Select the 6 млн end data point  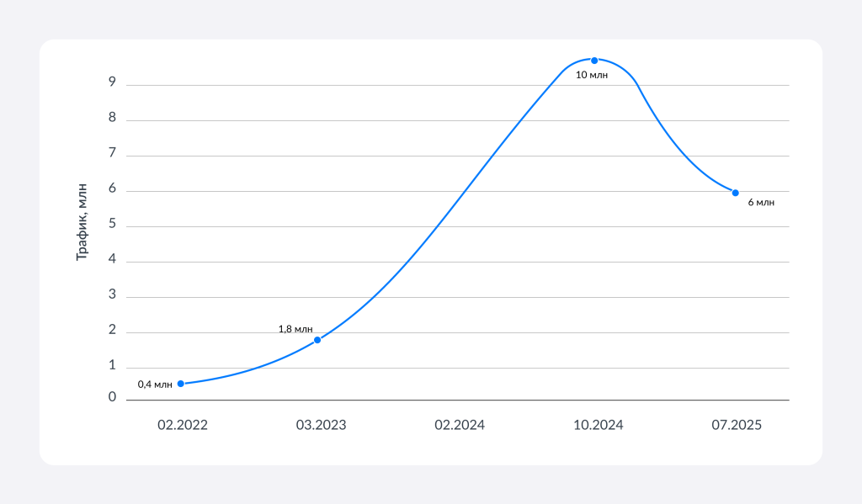click(735, 193)
